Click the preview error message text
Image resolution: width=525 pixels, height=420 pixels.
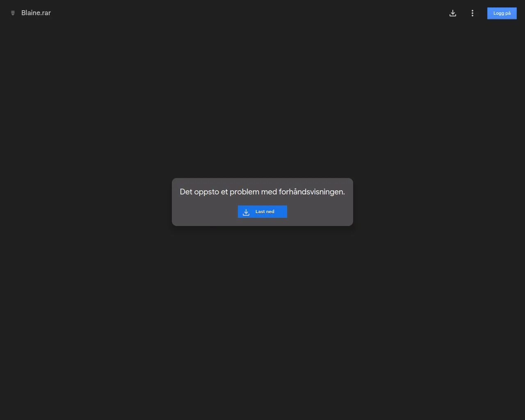pyautogui.click(x=262, y=192)
